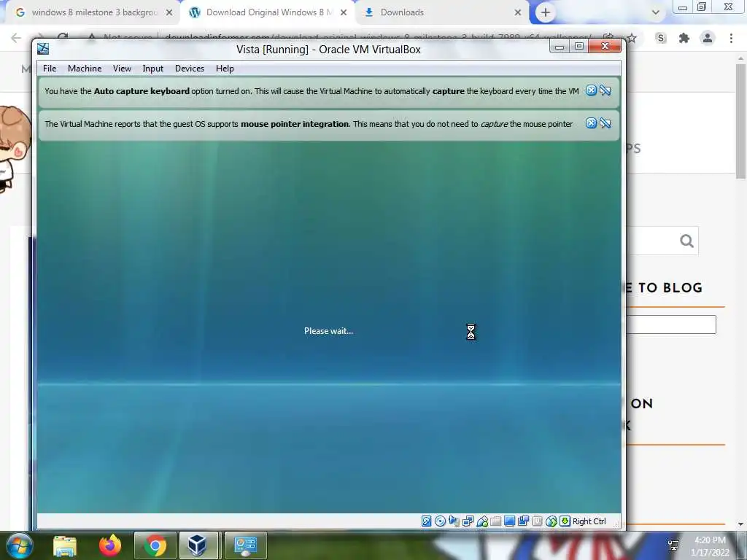Launch Firefox from taskbar

(x=110, y=545)
